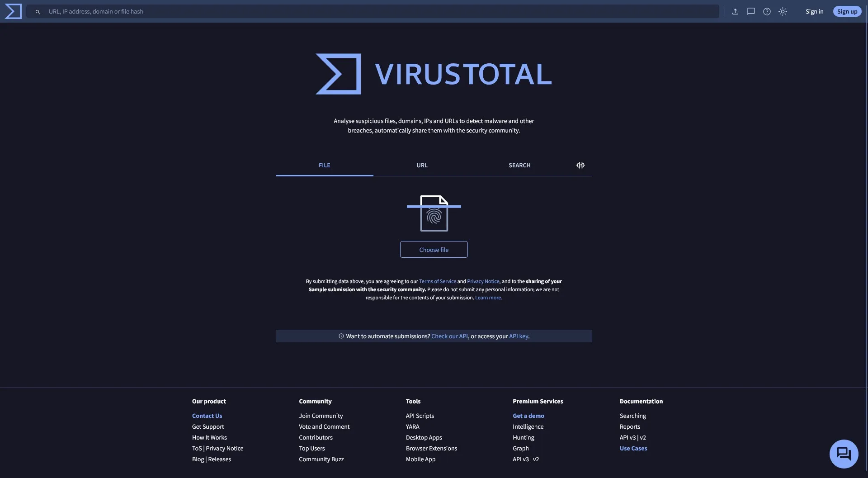Open the feedback chat bubble icon

pos(751,11)
